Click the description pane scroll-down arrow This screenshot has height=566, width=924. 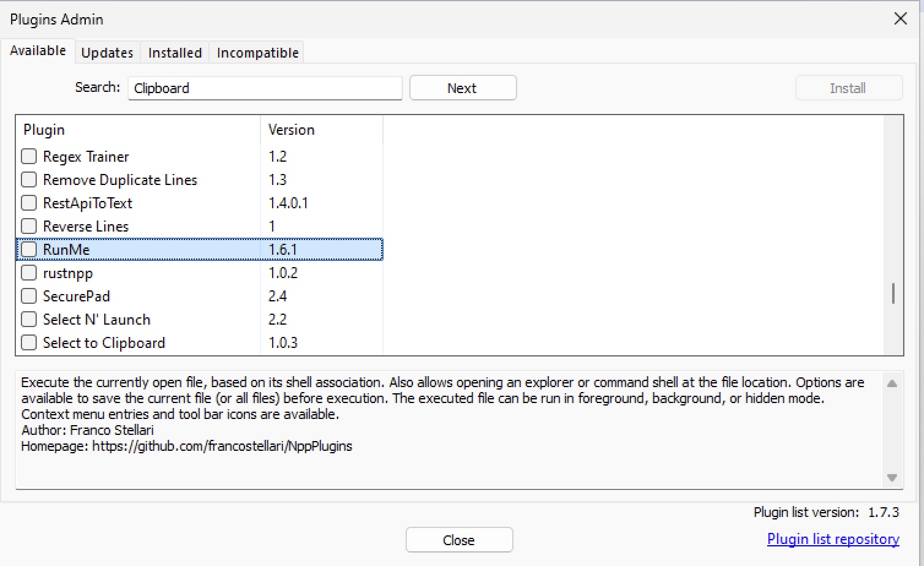pyautogui.click(x=892, y=477)
